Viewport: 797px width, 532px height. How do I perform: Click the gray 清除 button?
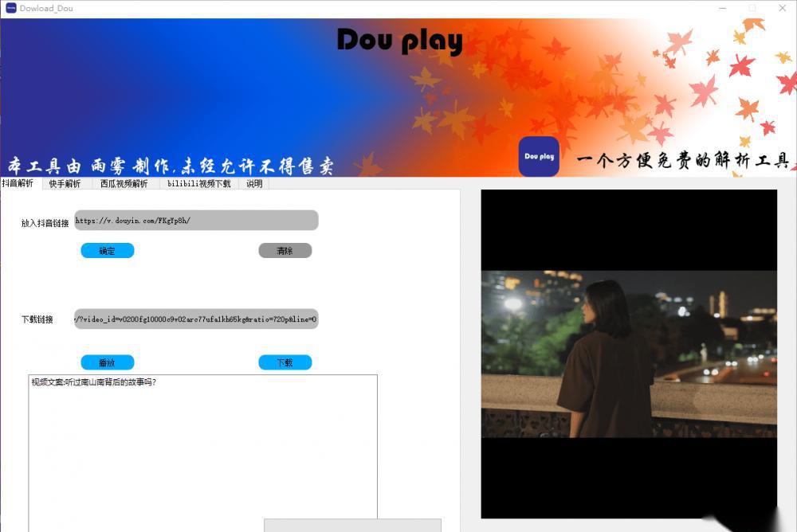(285, 251)
